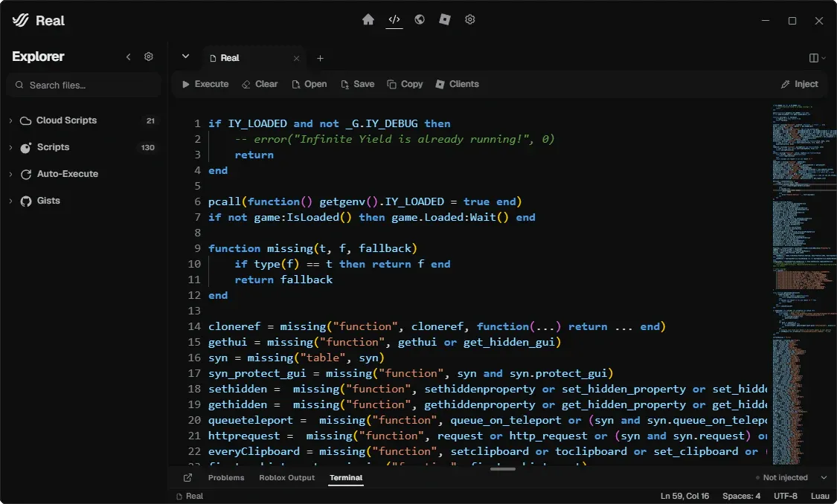837x504 pixels.
Task: Switch to the Roblox Output tab
Action: [x=286, y=478]
